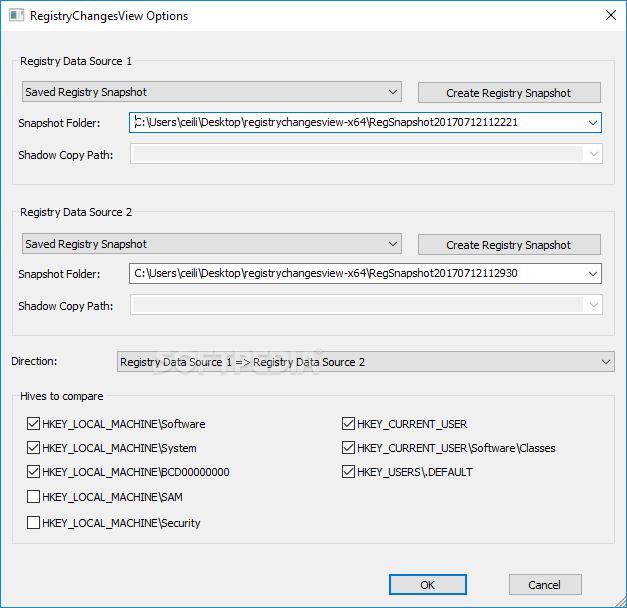This screenshot has width=627, height=608.
Task: Open Data Source 2 type dropdown
Action: 212,244
